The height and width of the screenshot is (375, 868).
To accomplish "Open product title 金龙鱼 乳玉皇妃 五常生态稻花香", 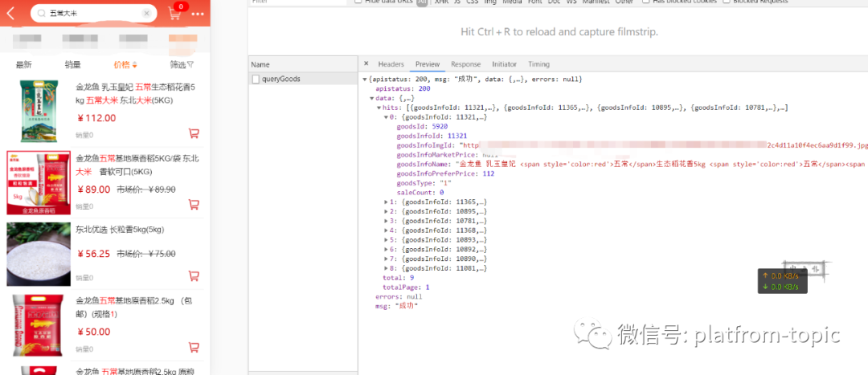I will (136, 94).
